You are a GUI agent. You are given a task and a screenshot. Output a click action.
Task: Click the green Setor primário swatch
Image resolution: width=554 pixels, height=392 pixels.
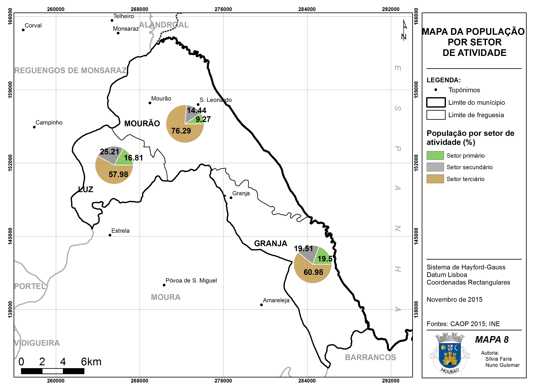tap(435, 155)
